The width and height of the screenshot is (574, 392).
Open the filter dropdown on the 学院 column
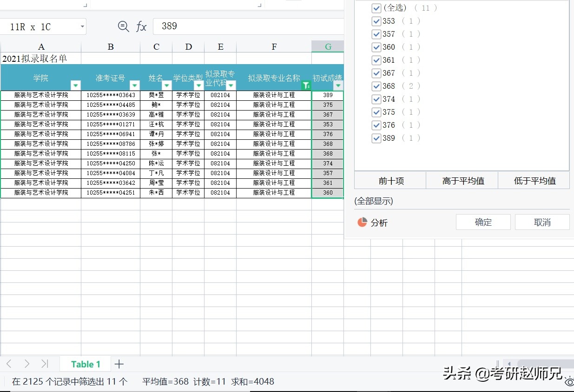point(75,85)
